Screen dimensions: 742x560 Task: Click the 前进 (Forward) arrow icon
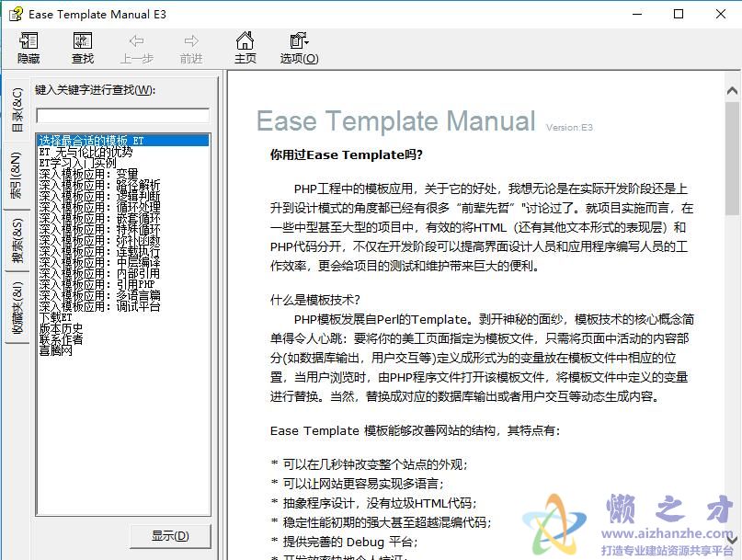coord(191,41)
